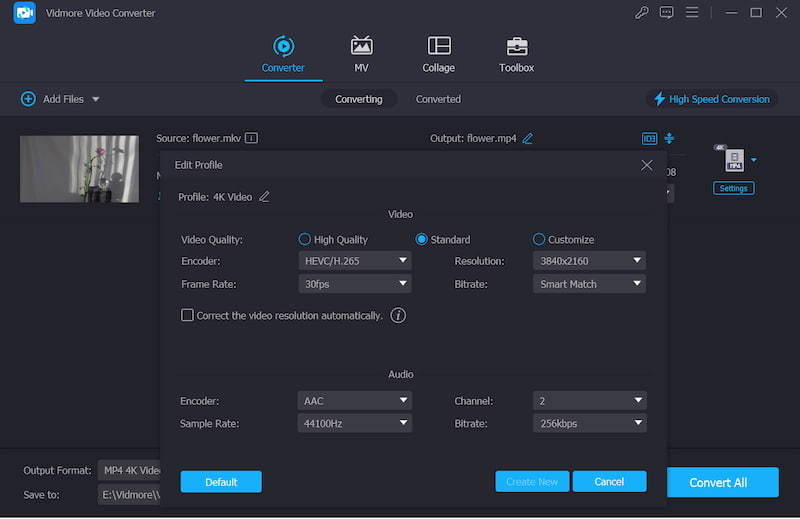Open the video Encoder HEVC/H.265 dropdown
This screenshot has height=519, width=800.
click(x=355, y=261)
